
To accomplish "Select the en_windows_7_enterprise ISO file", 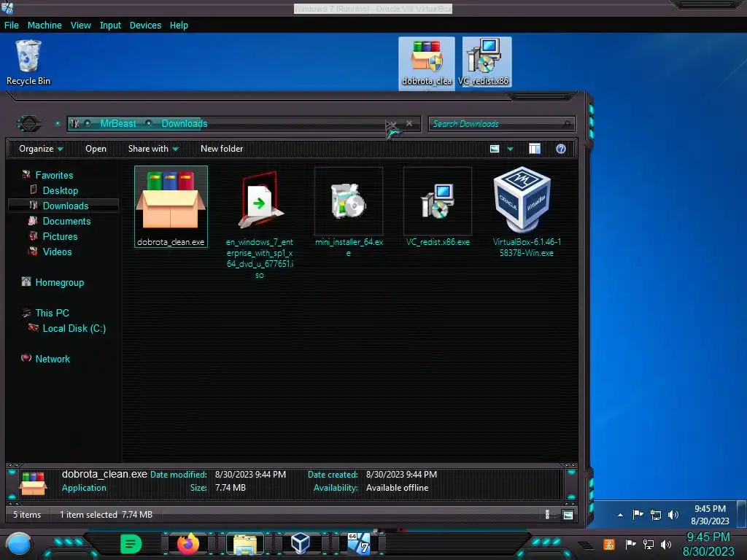I will pyautogui.click(x=260, y=223).
